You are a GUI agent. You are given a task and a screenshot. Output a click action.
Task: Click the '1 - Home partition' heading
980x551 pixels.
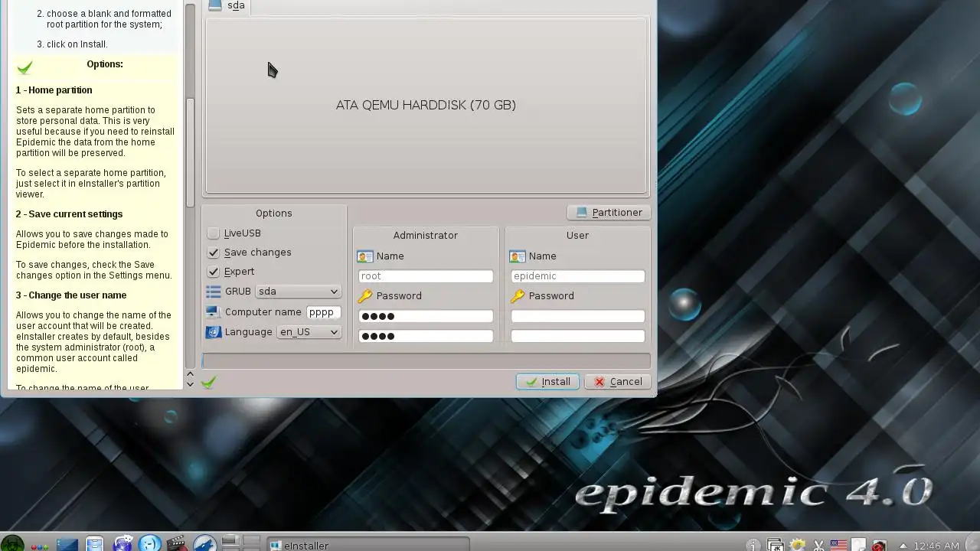(x=54, y=90)
